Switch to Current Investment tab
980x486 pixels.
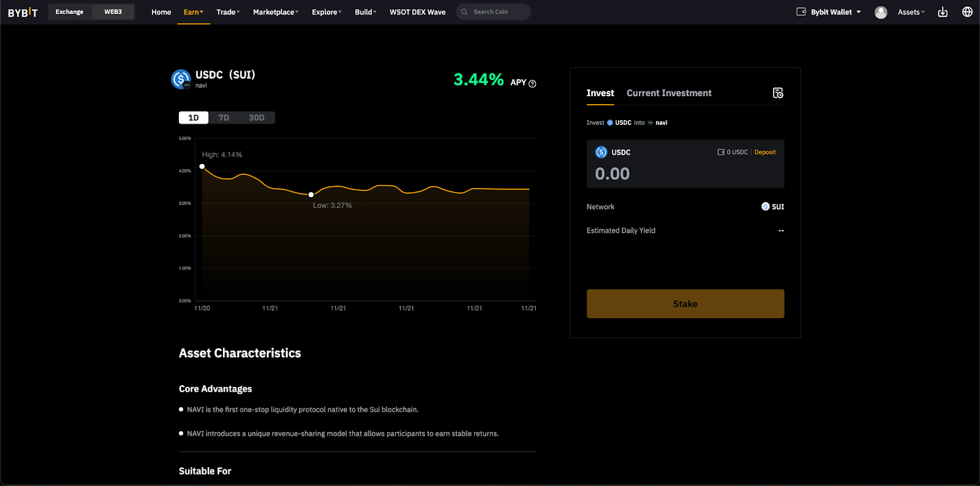point(669,93)
